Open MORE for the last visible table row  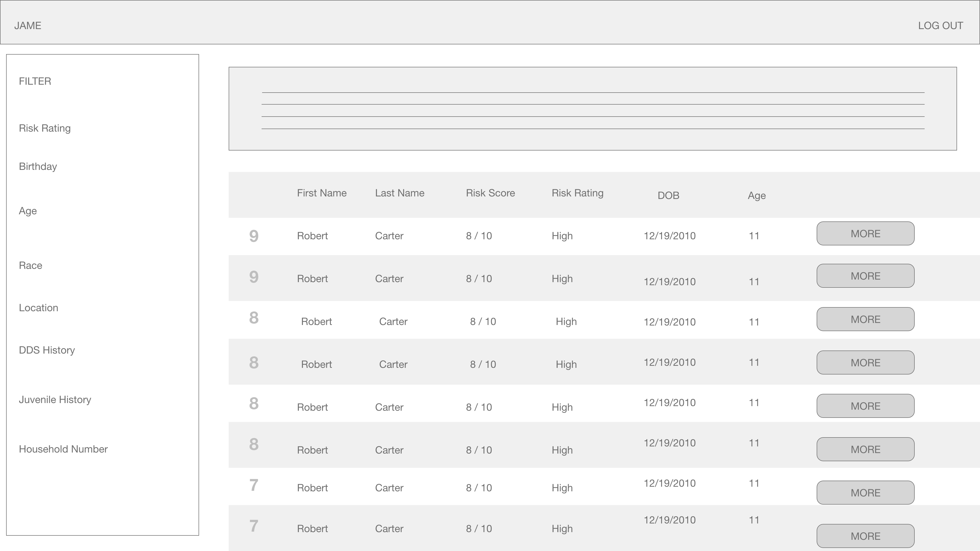pyautogui.click(x=865, y=536)
